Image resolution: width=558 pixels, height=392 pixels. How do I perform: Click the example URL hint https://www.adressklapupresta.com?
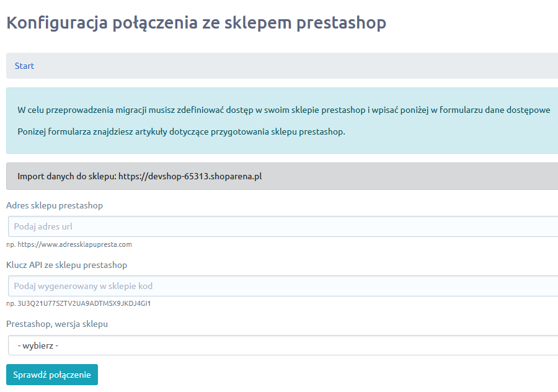coord(75,244)
